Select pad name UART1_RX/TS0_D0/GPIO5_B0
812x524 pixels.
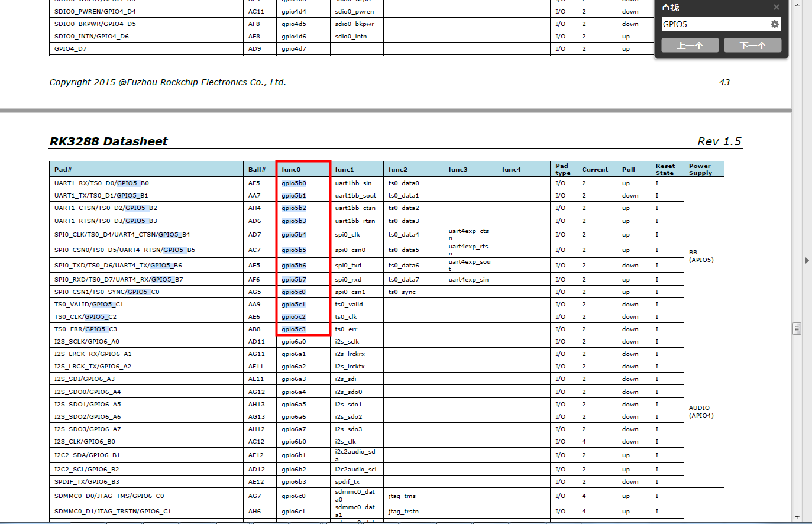click(102, 183)
